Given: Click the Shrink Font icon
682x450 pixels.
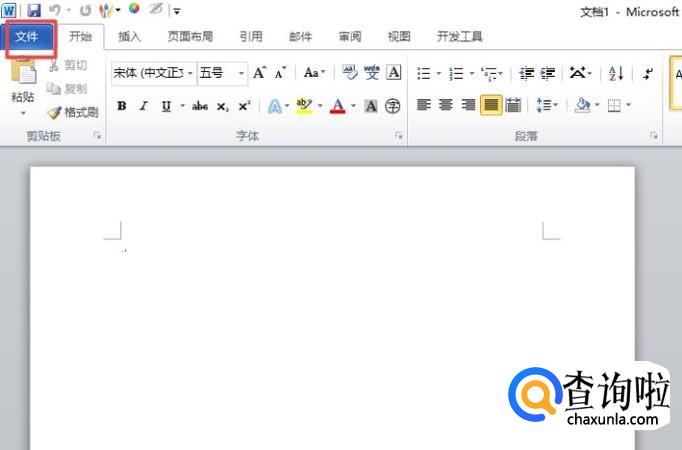Looking at the screenshot, I should tap(281, 73).
